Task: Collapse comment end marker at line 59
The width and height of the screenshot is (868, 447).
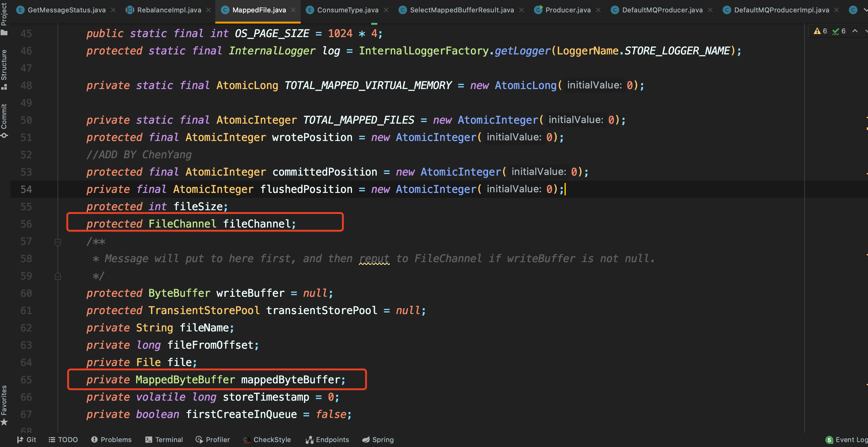Action: 58,277
